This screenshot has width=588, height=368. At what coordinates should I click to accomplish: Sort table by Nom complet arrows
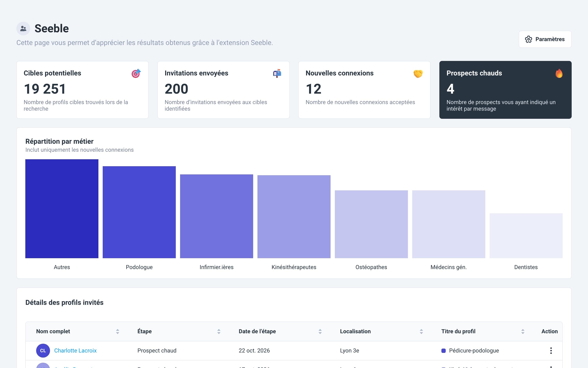(x=118, y=331)
